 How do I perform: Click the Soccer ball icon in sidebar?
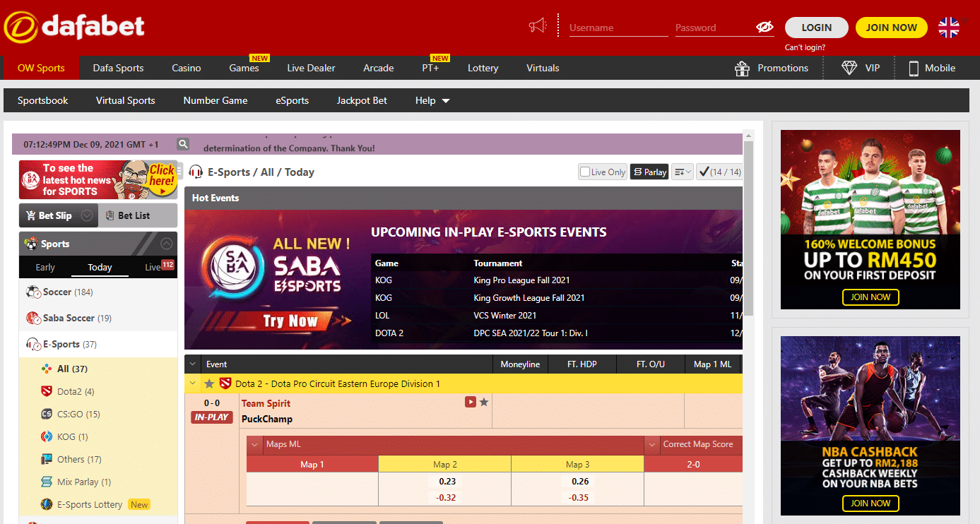coord(33,292)
